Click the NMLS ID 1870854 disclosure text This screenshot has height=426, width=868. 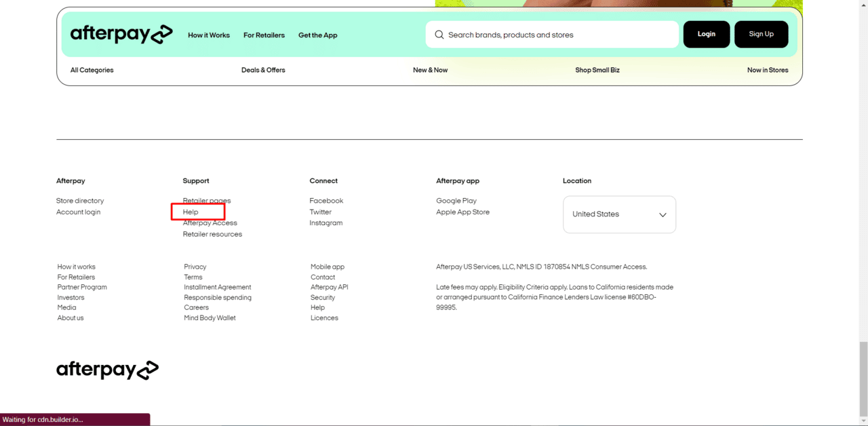pyautogui.click(x=541, y=267)
